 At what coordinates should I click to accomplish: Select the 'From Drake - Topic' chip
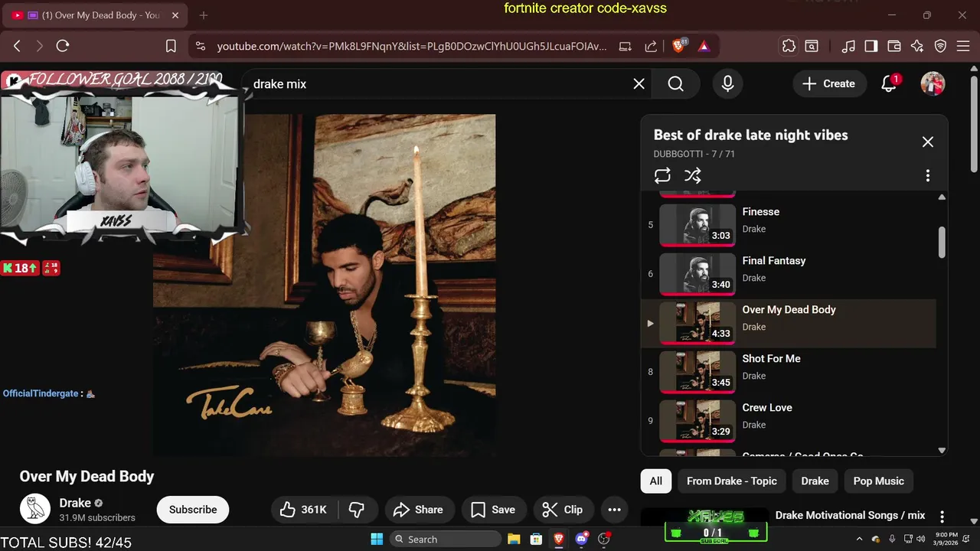pos(731,481)
